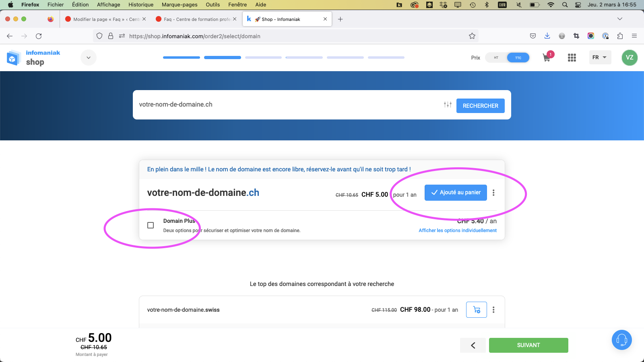Screen dimensions: 644x362
Task: Go back to the previous page
Action: [10, 36]
